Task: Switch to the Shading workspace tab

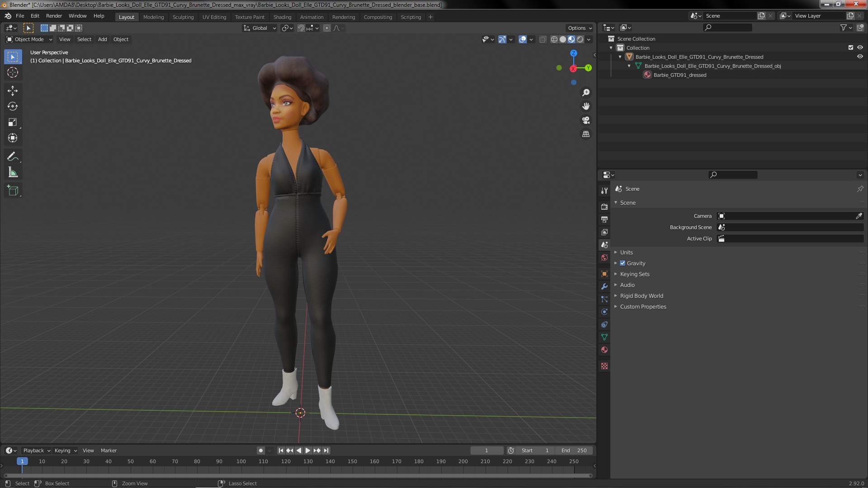Action: (282, 17)
